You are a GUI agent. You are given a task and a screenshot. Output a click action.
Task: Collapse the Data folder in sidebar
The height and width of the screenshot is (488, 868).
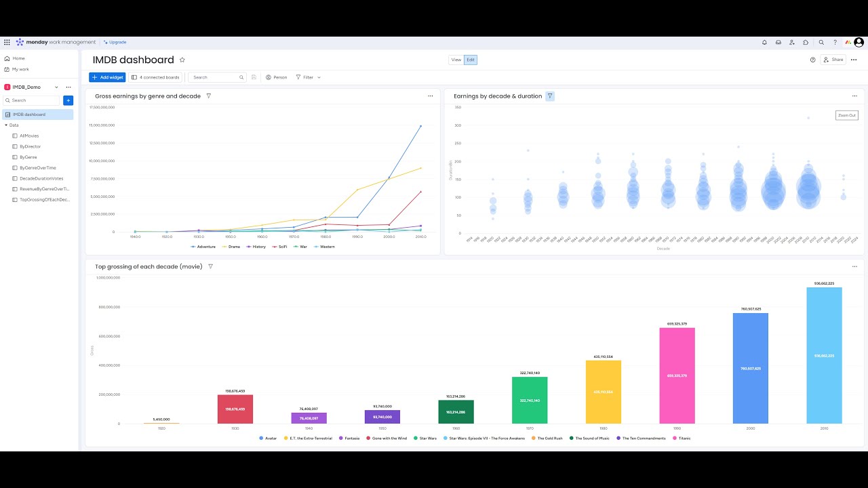click(6, 125)
